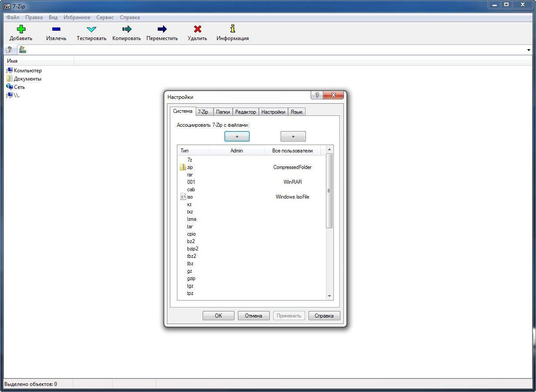
Task: Click the root folder icon beside address bar
Action: point(22,50)
